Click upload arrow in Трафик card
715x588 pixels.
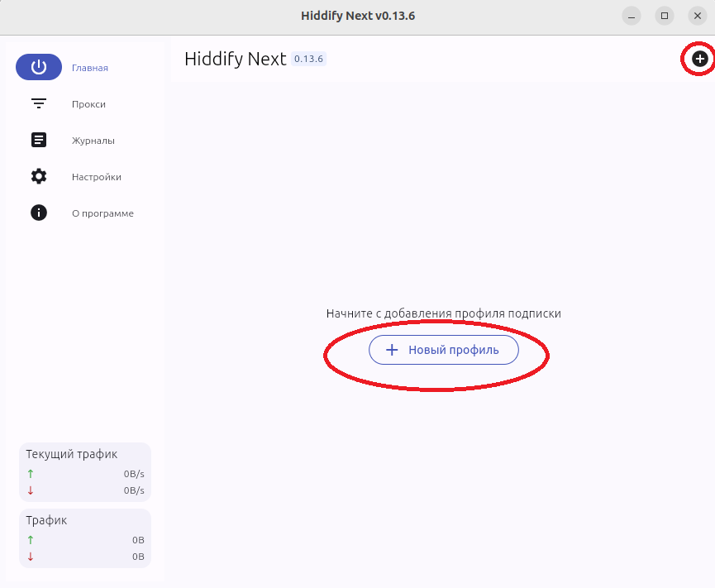[31, 540]
